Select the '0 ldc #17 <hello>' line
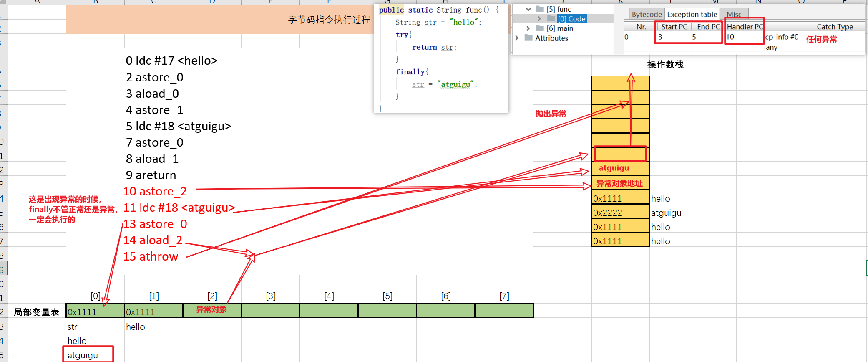Screen dimensions: 868x362 point(171,61)
